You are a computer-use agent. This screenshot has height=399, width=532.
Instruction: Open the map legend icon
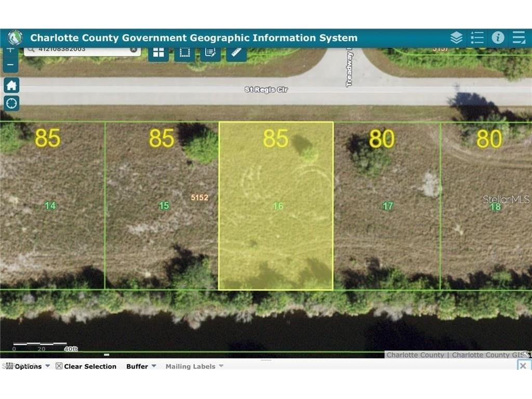pos(477,37)
